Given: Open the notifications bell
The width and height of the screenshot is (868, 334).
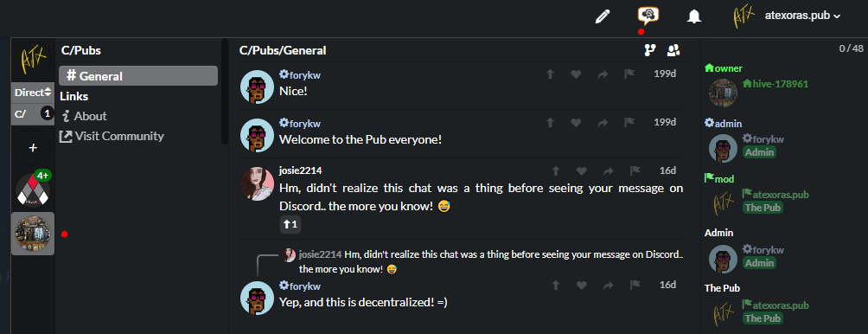Looking at the screenshot, I should coord(693,16).
